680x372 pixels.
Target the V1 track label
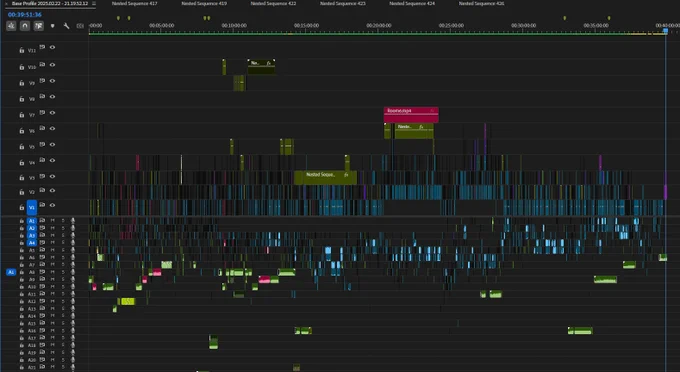pos(32,207)
